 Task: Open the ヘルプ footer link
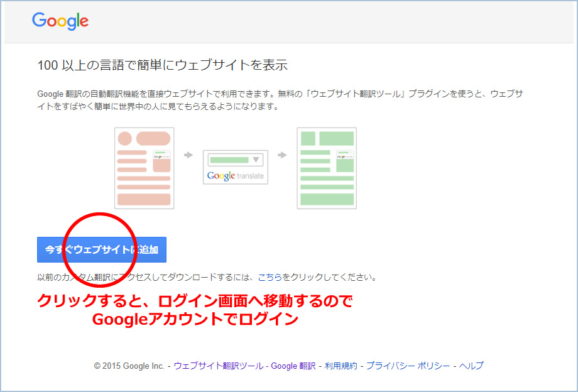coord(471,366)
